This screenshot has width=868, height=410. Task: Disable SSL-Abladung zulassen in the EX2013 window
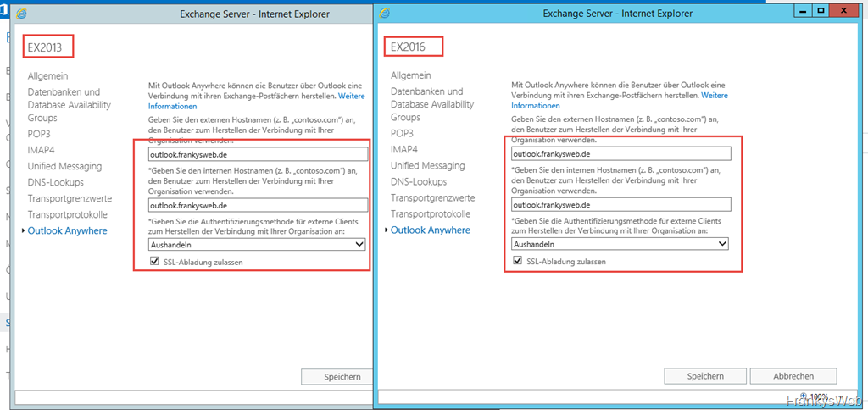154,263
